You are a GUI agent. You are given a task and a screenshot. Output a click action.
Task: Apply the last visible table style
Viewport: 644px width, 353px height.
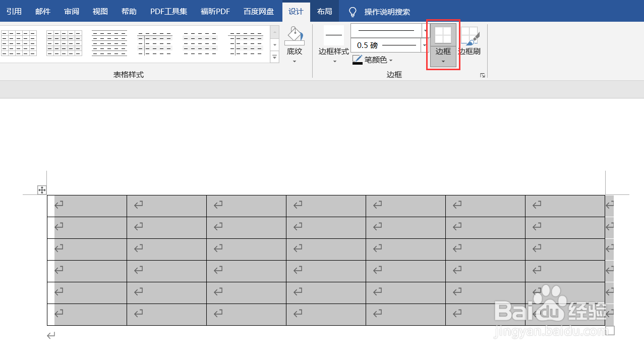[x=246, y=43]
